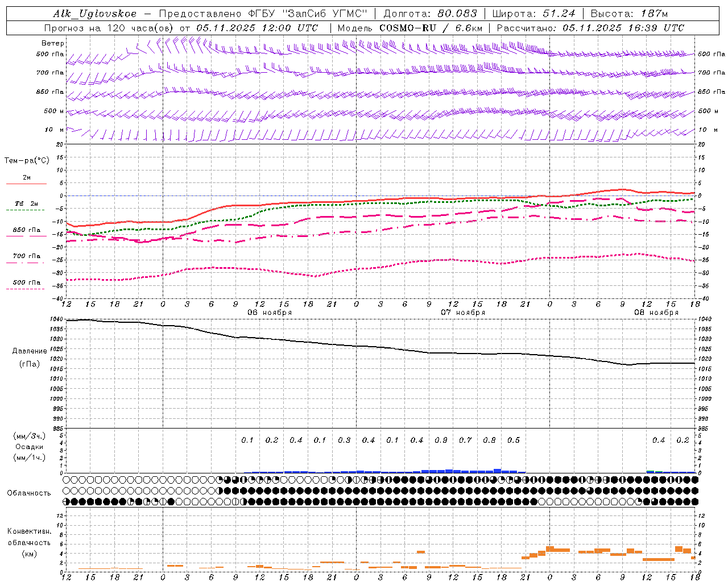Click the Давление pressure panel label
Screen dimensions: 728x582
[30, 351]
